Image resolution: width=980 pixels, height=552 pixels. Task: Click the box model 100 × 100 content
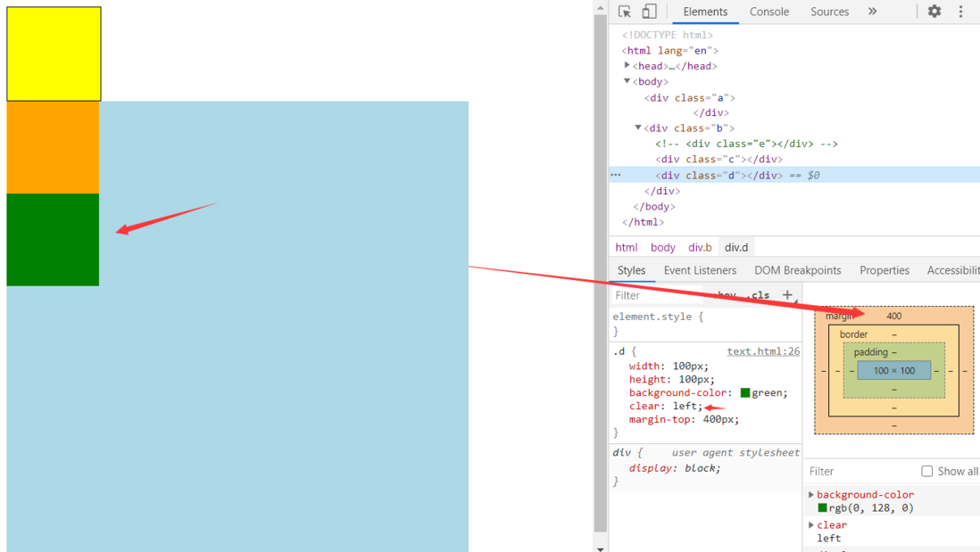893,370
